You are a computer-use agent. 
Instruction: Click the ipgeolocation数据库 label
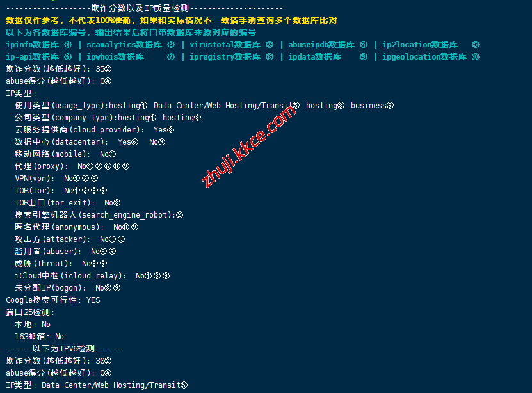(x=424, y=57)
